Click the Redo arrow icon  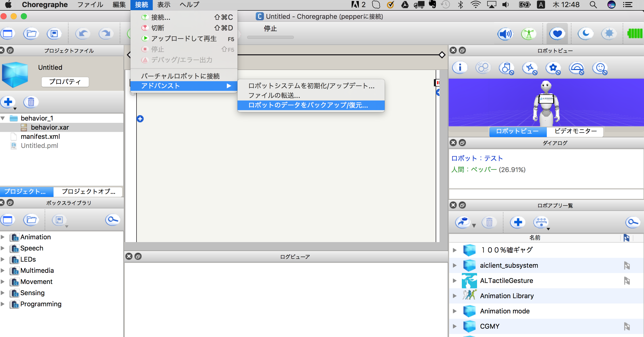point(106,33)
